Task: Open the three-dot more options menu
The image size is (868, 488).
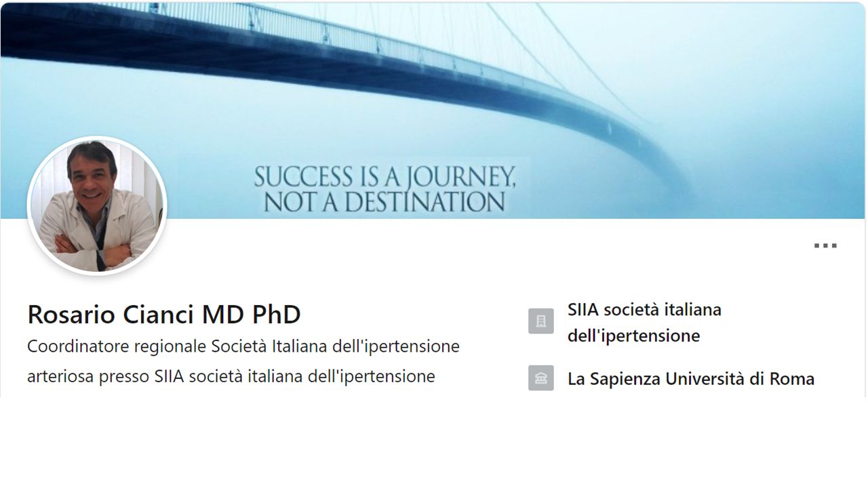Action: [x=825, y=246]
